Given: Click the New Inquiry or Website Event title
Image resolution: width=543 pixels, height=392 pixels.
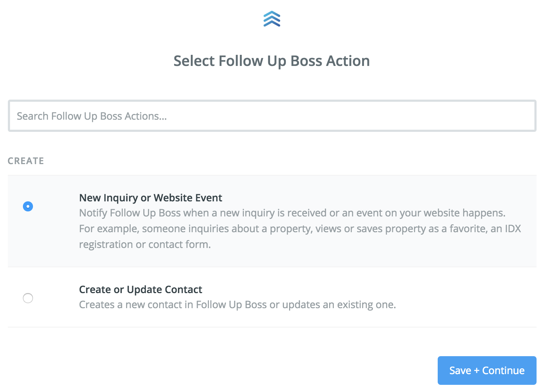Looking at the screenshot, I should click(150, 198).
